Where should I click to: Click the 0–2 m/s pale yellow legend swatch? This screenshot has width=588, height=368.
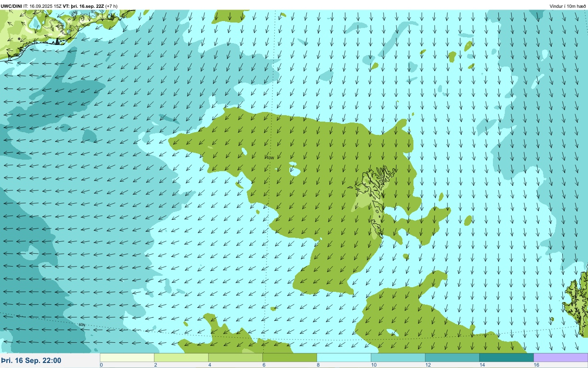pyautogui.click(x=127, y=357)
